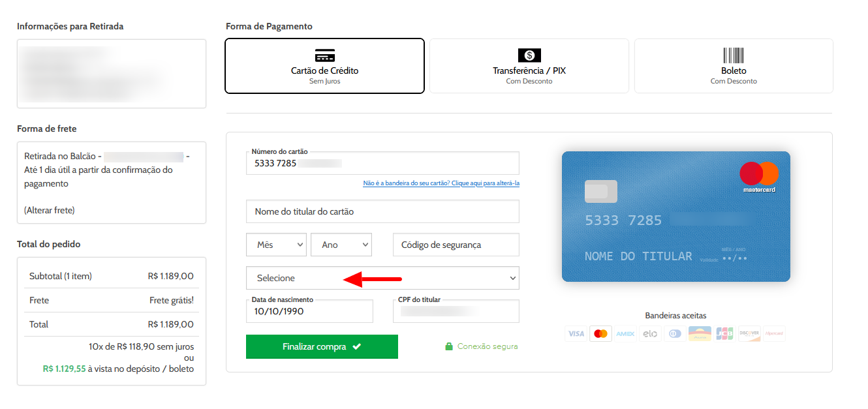868x409 pixels.
Task: Click the Visa accepted brand icon
Action: (x=576, y=333)
